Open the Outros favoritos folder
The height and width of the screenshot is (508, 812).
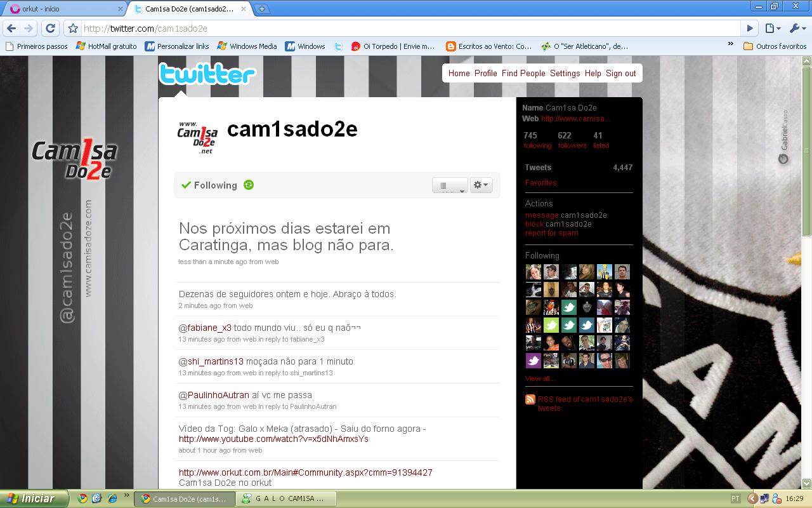(x=775, y=46)
